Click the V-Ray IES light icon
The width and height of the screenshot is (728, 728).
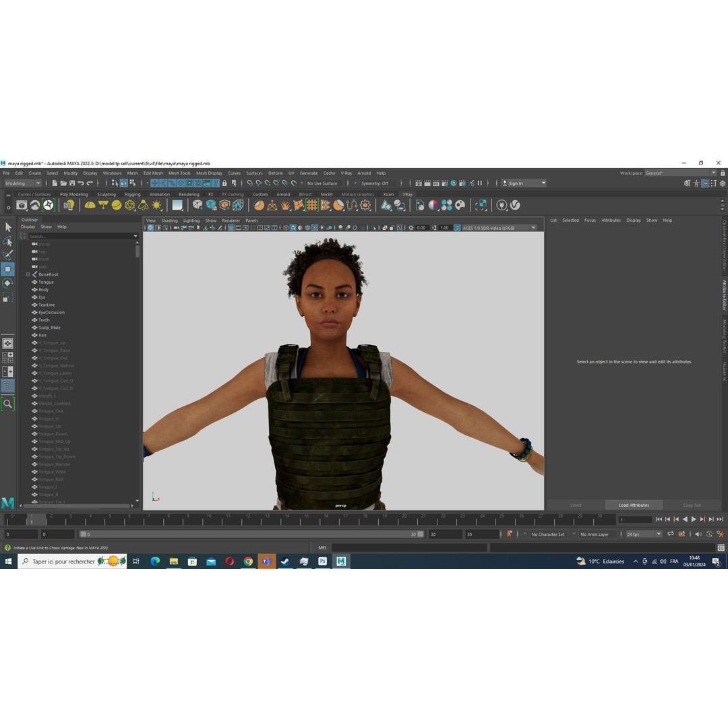144,205
